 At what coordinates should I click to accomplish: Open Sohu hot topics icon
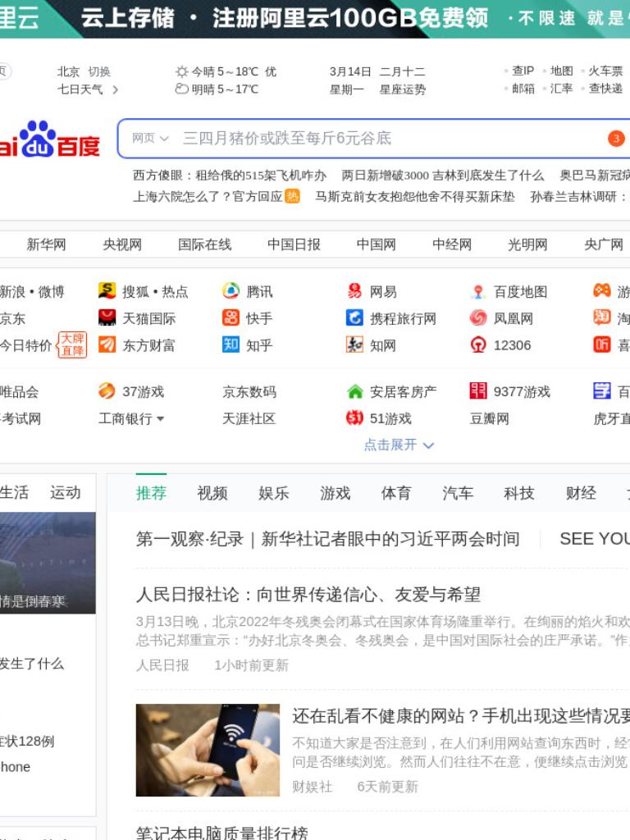click(107, 291)
